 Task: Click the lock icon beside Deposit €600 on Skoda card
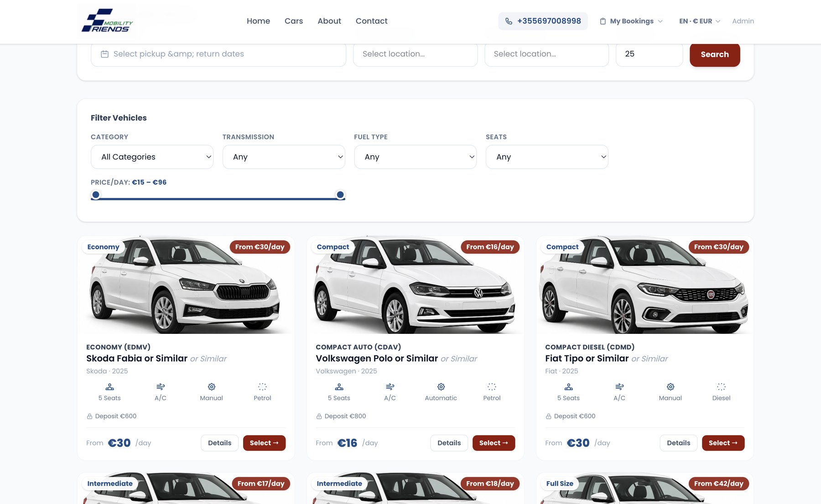(x=89, y=416)
